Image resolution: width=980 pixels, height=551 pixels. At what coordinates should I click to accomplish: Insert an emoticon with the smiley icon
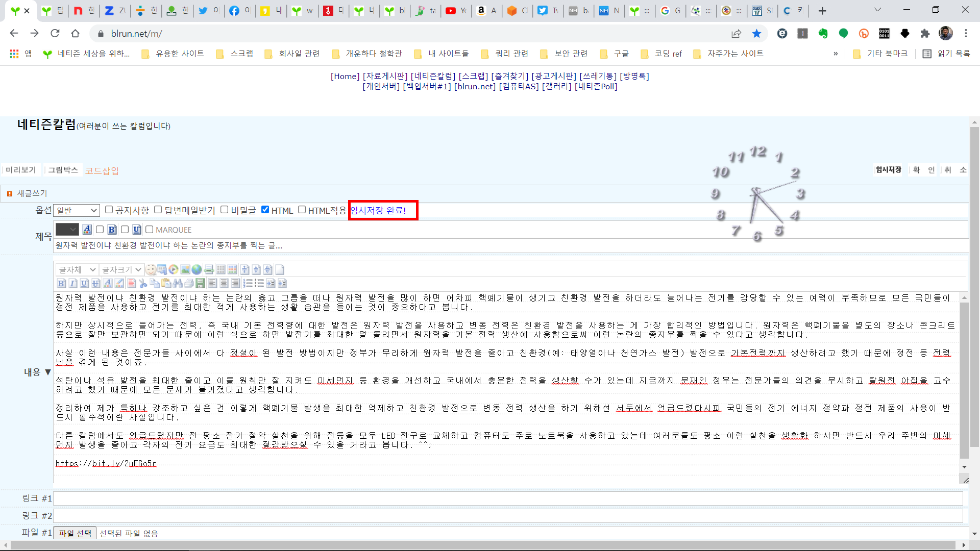pos(151,269)
